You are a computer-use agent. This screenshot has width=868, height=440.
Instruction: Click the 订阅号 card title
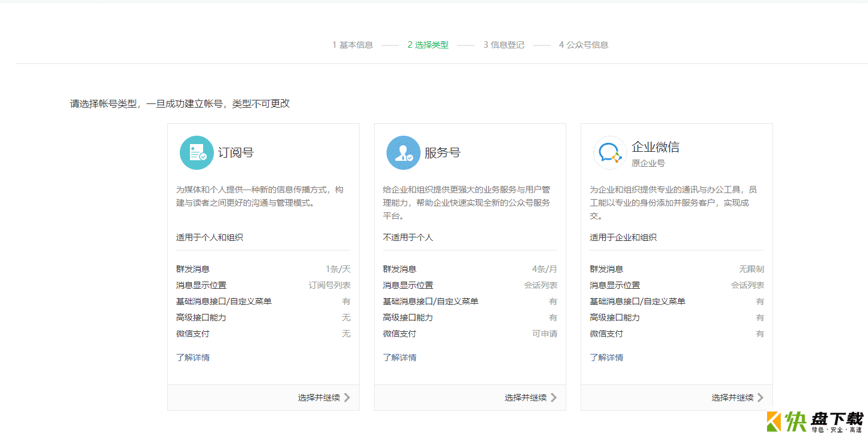[x=236, y=152]
